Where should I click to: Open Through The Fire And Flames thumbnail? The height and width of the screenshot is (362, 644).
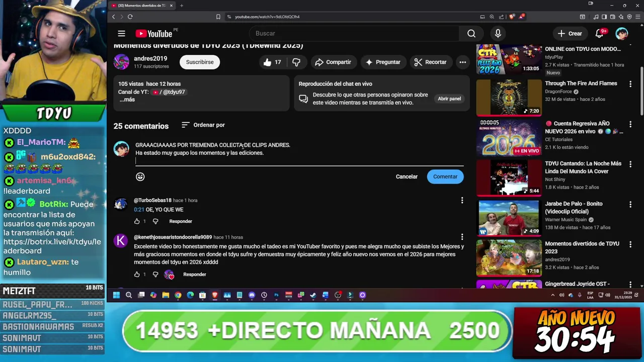[x=509, y=98]
